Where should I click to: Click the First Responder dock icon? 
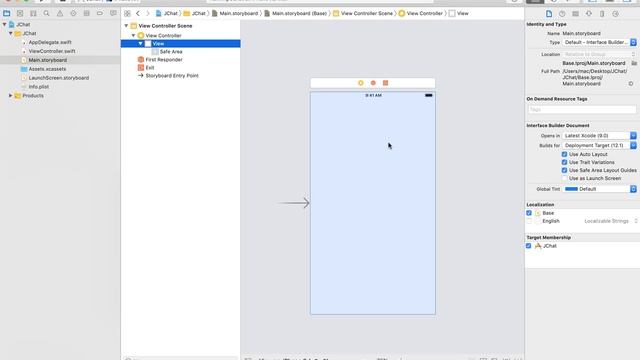point(373,83)
